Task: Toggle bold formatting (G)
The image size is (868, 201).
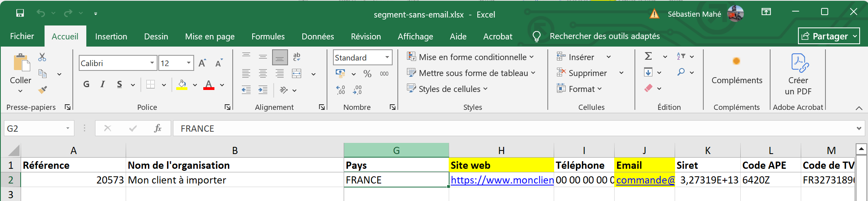Action: click(86, 84)
